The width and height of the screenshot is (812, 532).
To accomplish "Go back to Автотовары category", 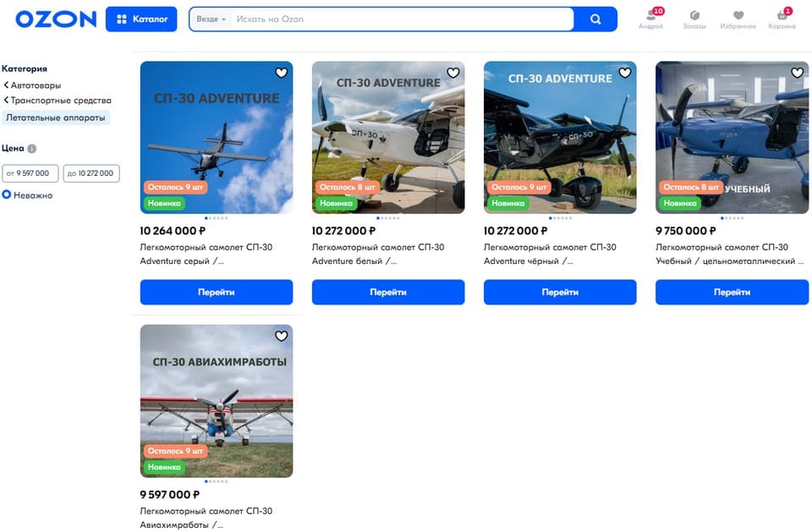I will coord(32,85).
